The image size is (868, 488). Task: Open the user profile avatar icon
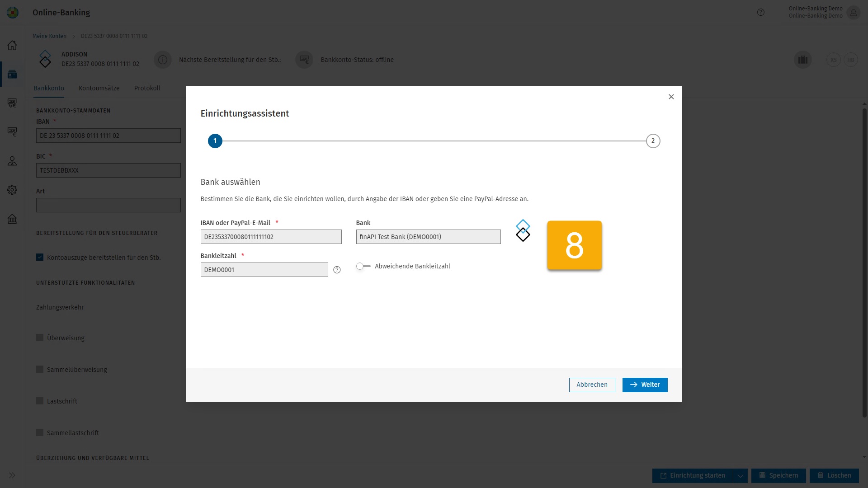(853, 12)
